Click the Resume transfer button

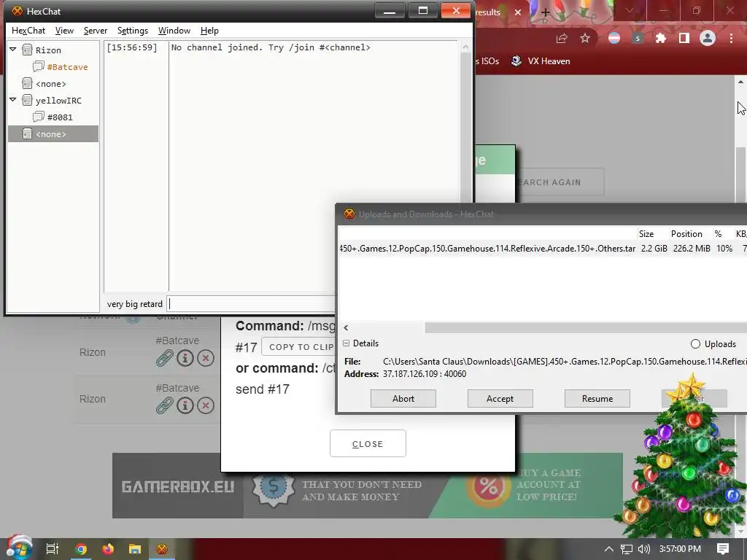click(597, 399)
